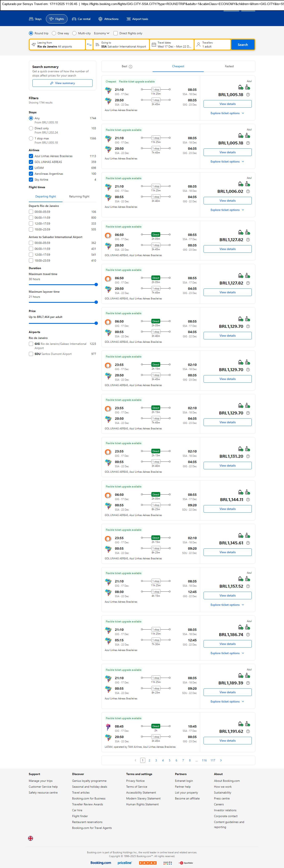Click the View summary button
The height and width of the screenshot is (868, 284).
[62, 83]
